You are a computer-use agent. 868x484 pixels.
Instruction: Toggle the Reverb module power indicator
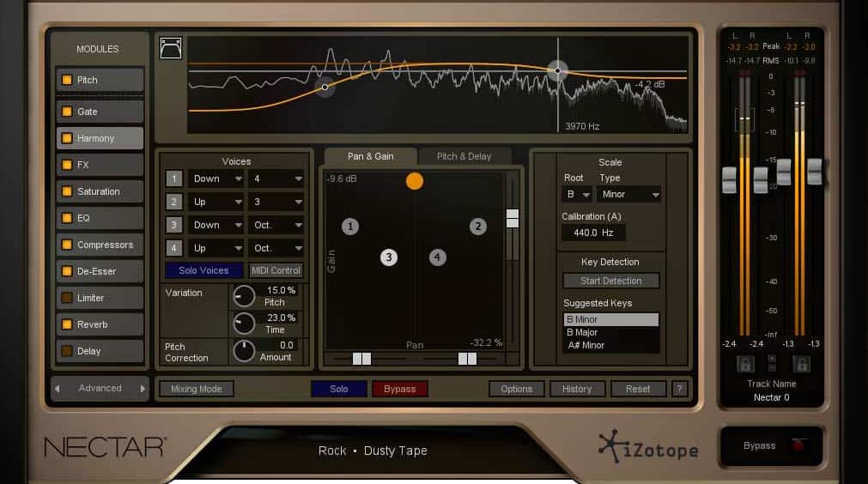click(x=67, y=324)
